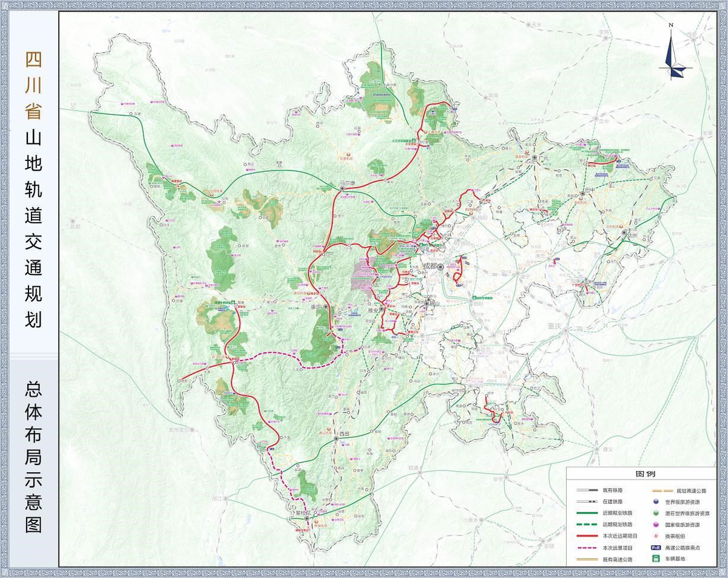728x578 pixels.
Task: Click the 马尔康 city marker
Action: [342, 189]
